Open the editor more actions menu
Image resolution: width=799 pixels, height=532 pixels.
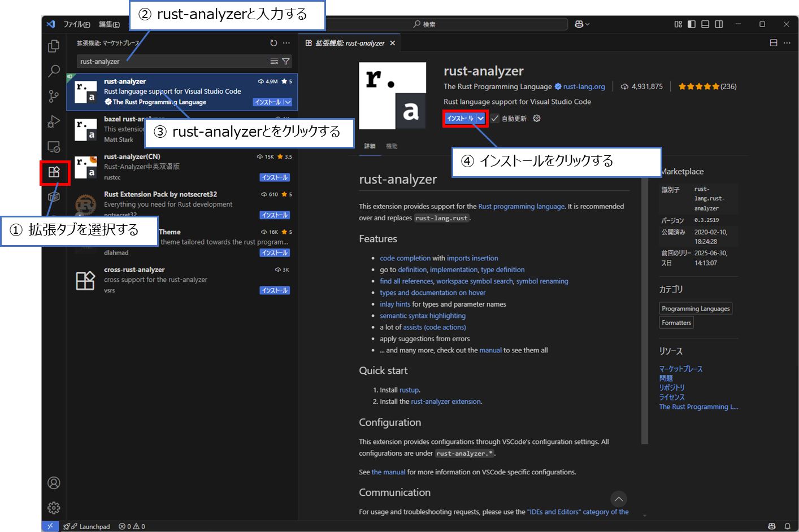(787, 42)
